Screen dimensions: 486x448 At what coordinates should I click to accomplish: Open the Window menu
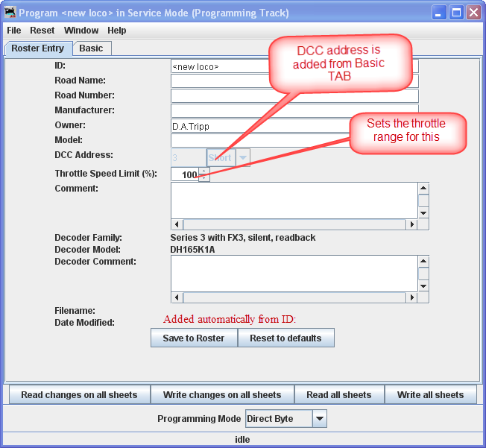81,31
